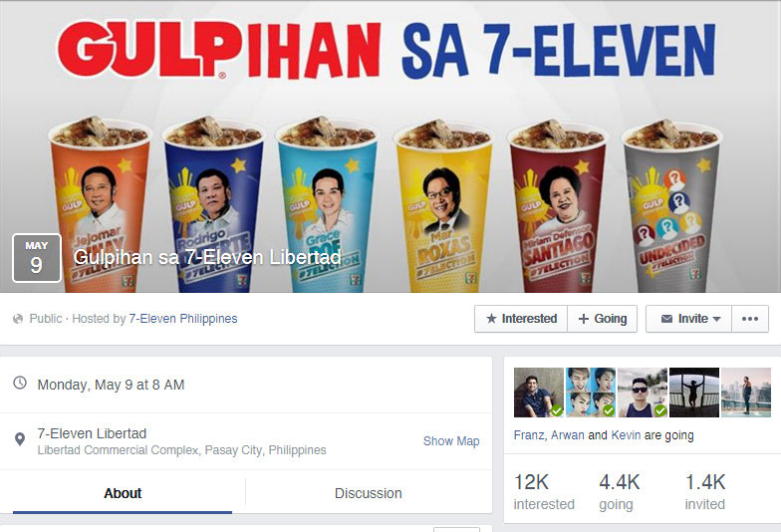View the 4.4K going guests list
Viewport: 781px width, 532px height.
point(620,492)
